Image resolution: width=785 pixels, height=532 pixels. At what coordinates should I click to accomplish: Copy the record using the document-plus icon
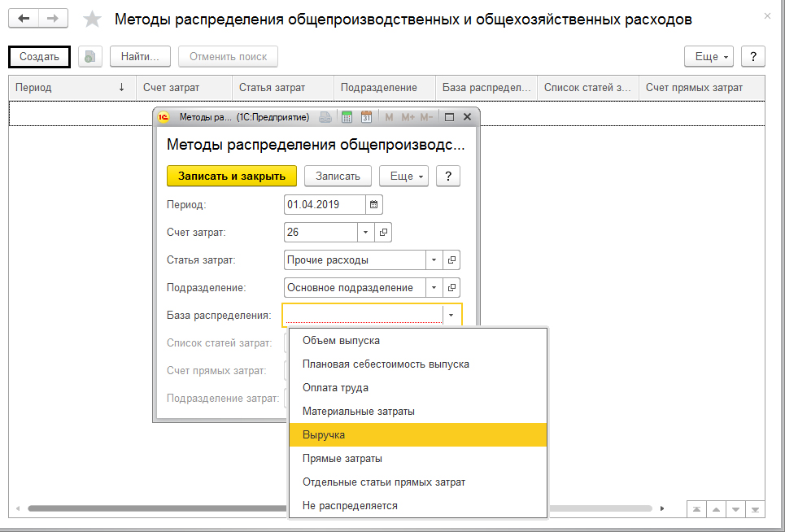(x=90, y=57)
